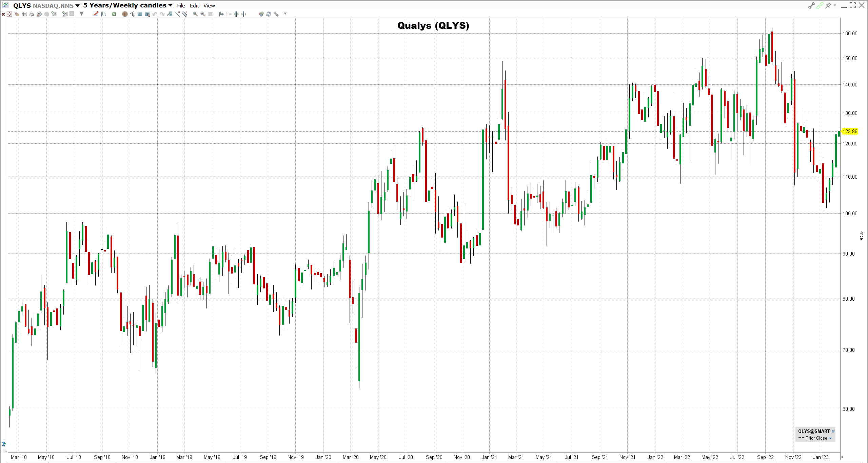Toggle the green chain link icon
Image resolution: width=868 pixels, height=463 pixels.
(x=820, y=5)
